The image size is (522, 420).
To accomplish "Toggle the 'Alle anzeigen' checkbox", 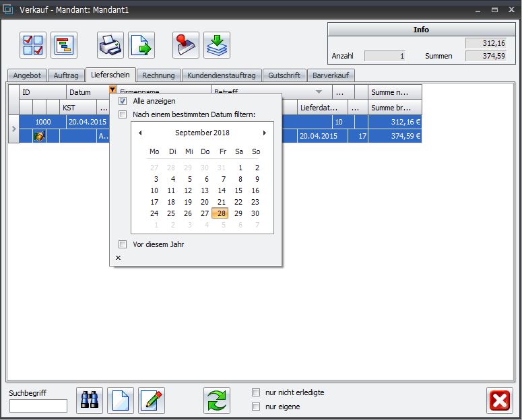I will (123, 101).
